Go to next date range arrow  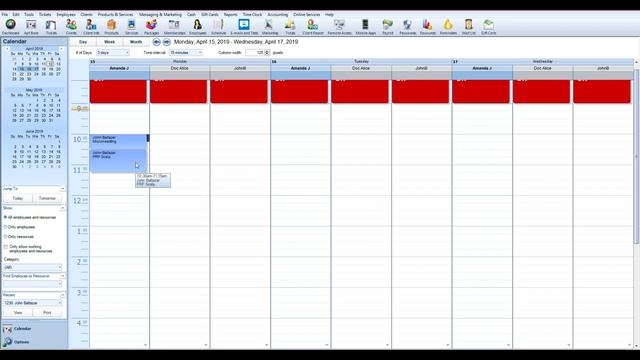tap(167, 42)
